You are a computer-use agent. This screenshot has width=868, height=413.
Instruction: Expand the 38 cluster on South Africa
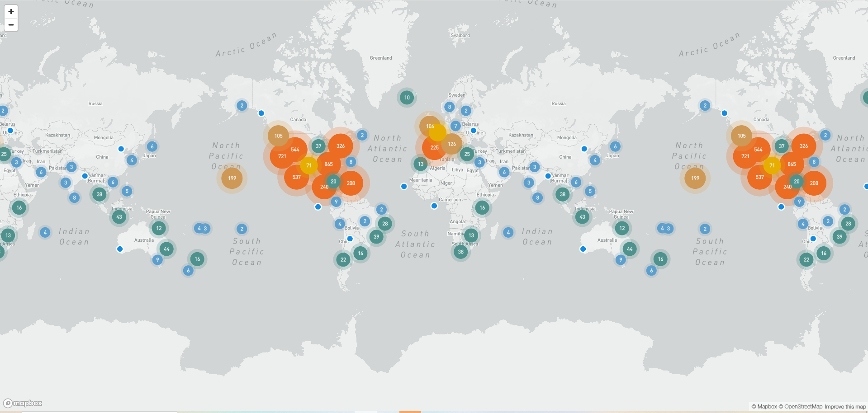tap(460, 252)
